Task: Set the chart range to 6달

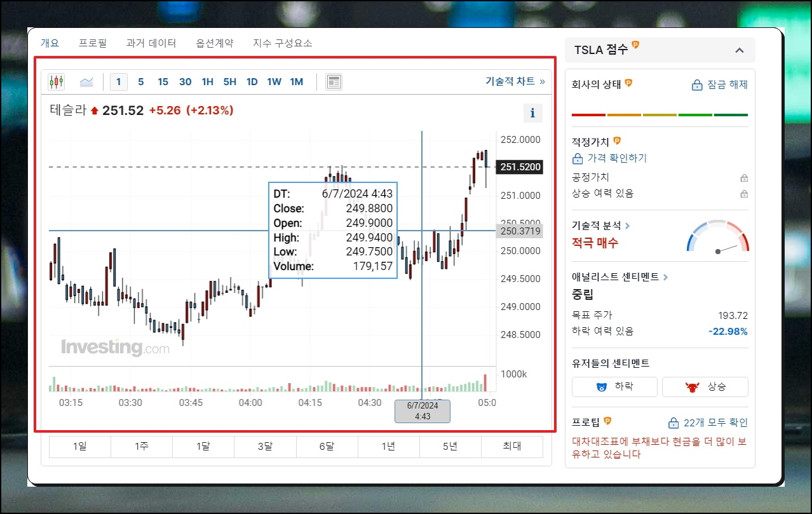Action: pos(327,447)
